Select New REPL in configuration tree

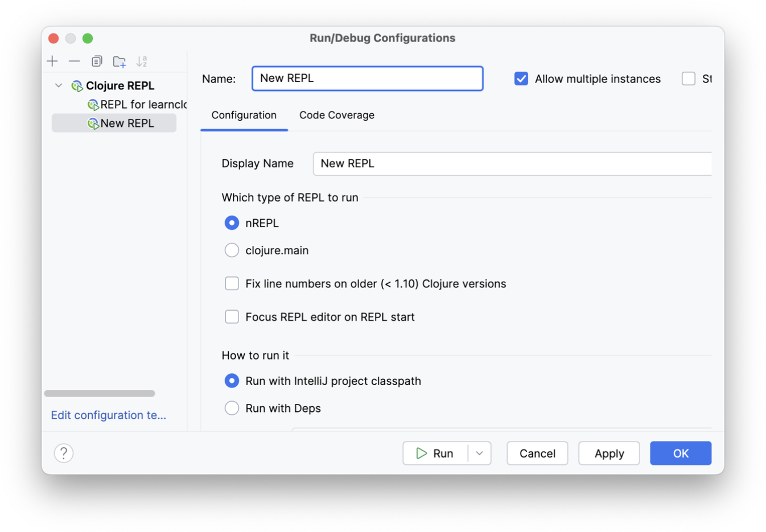coord(114,123)
